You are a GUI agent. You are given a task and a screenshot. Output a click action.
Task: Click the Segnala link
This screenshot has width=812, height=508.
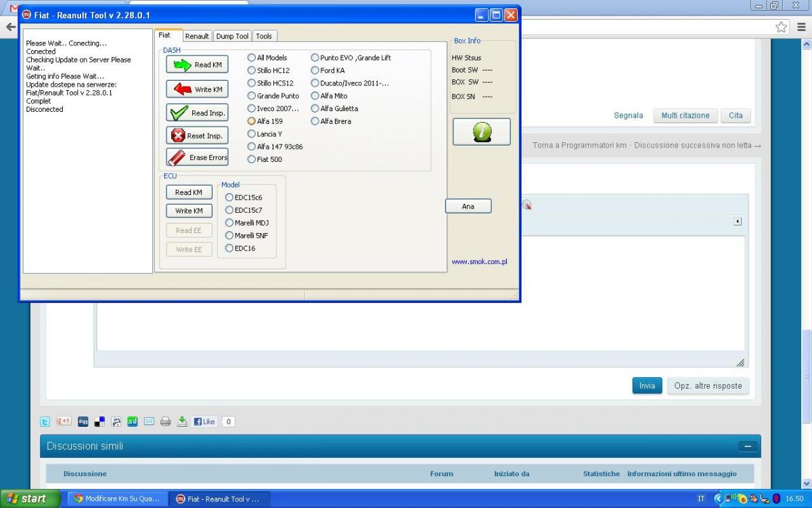tap(629, 116)
